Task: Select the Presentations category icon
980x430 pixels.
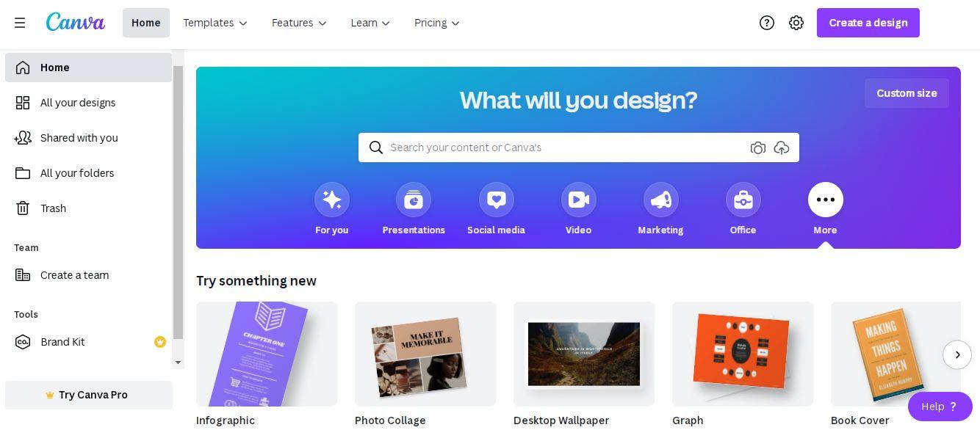Action: [414, 200]
